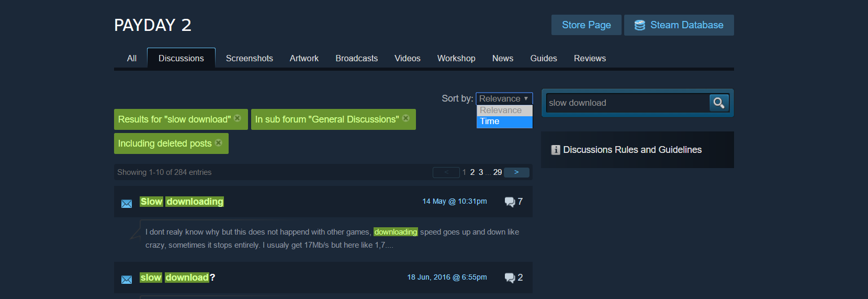Click "Showing 1-10 of 284 entries" text

[x=164, y=172]
